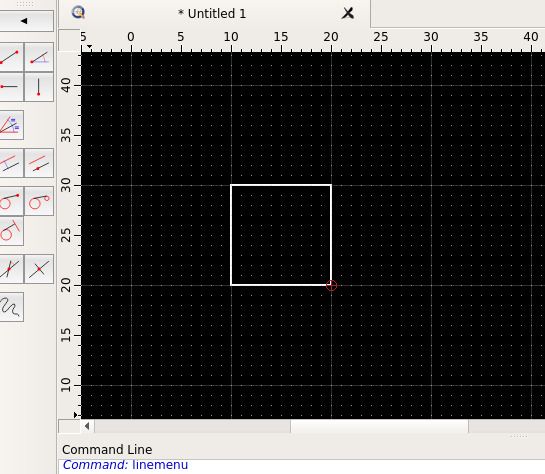This screenshot has width=545, height=474.
Task: Activate the angle Bisector tool
Action: pyautogui.click(x=10, y=125)
